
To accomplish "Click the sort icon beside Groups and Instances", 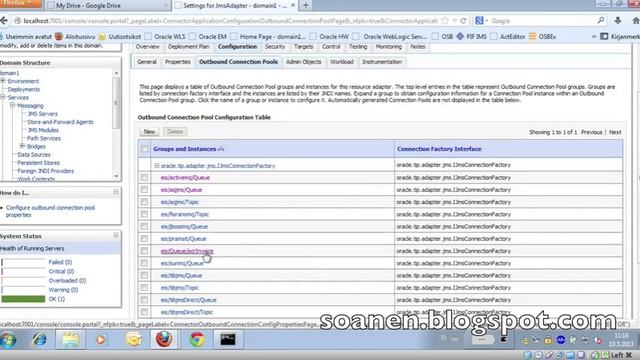I will tap(221, 149).
